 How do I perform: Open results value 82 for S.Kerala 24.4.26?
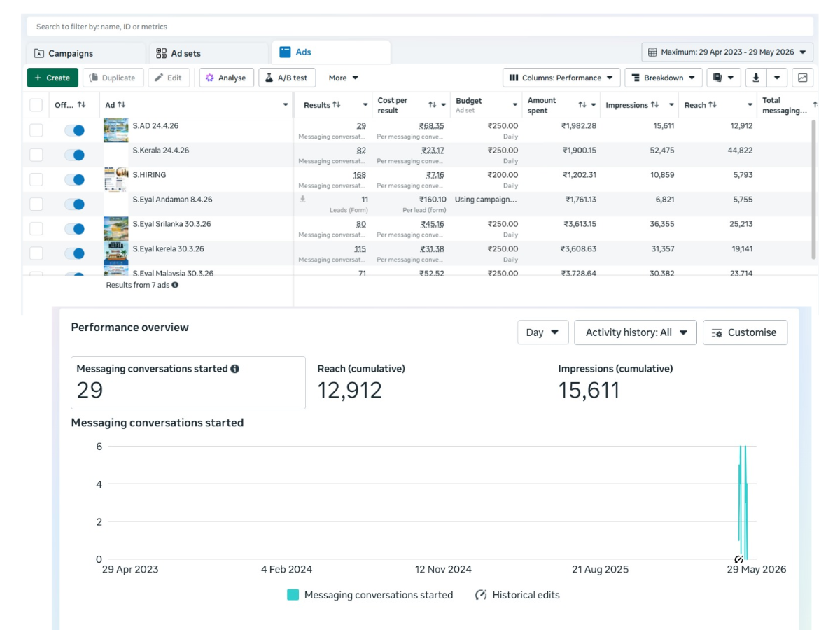click(361, 150)
